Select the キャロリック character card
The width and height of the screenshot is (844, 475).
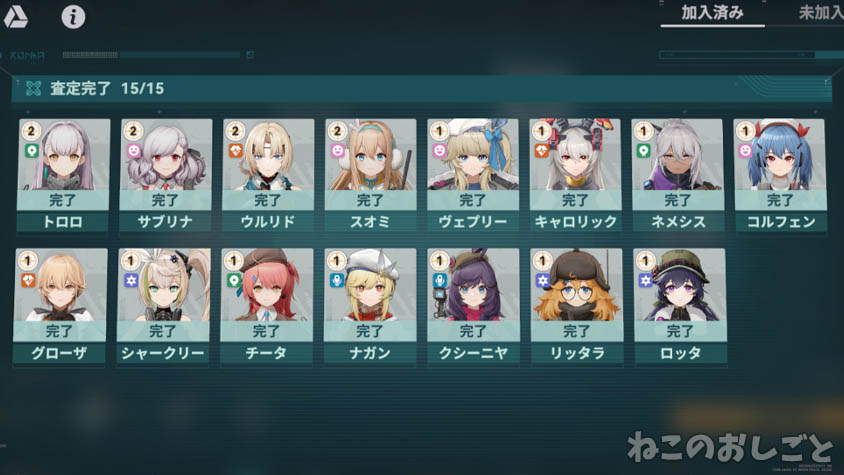coord(575,176)
